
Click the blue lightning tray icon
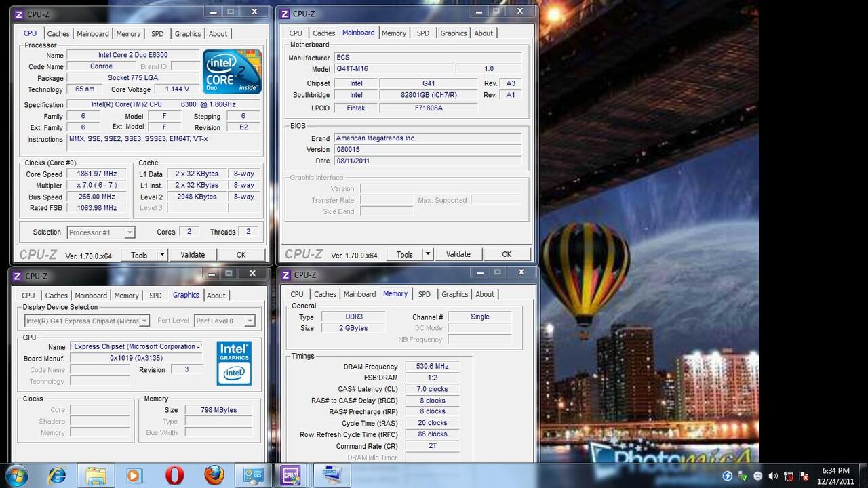pyautogui.click(x=728, y=476)
